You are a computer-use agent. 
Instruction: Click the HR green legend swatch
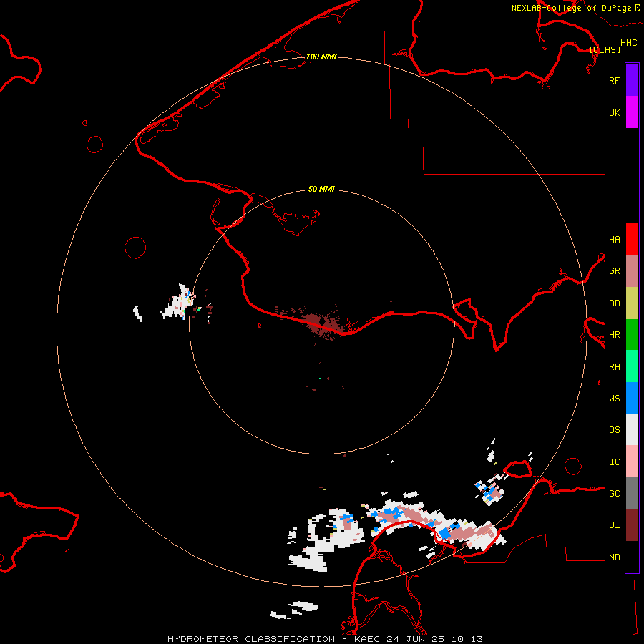[632, 335]
